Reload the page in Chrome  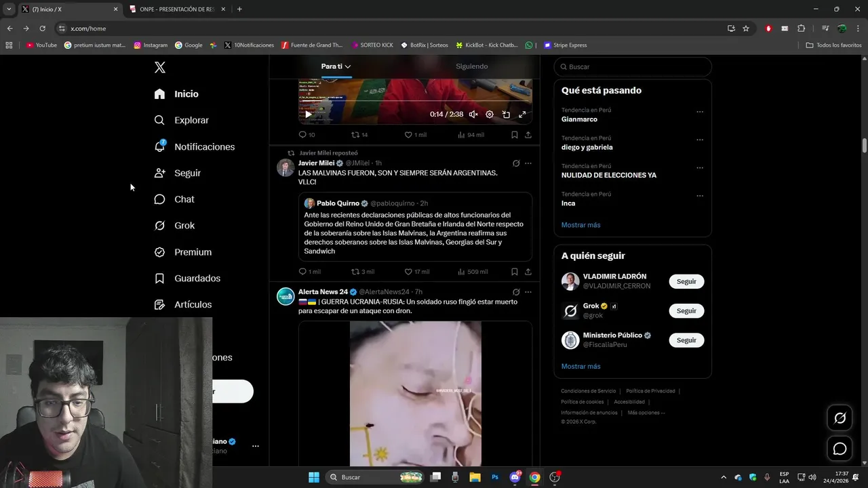42,28
